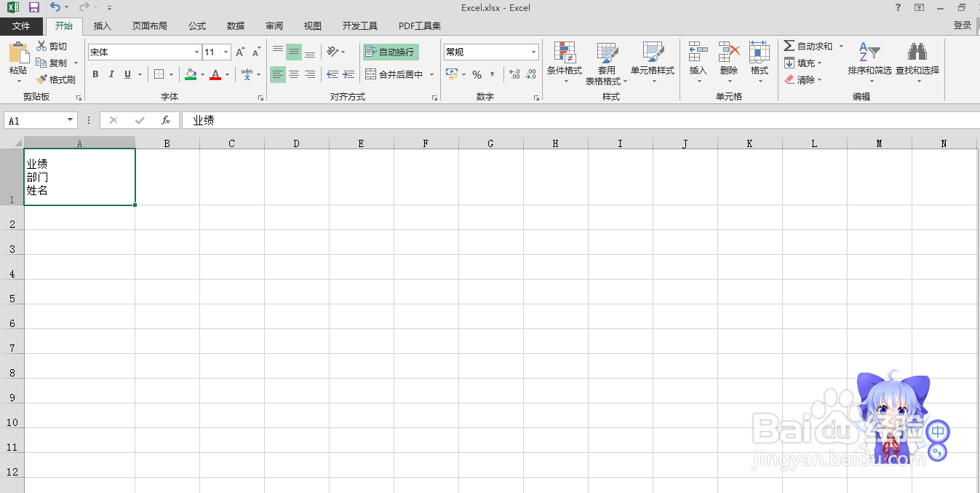Screen dimensions: 980x493
Task: Open the font name 宋体 dropdown
Action: coord(195,52)
